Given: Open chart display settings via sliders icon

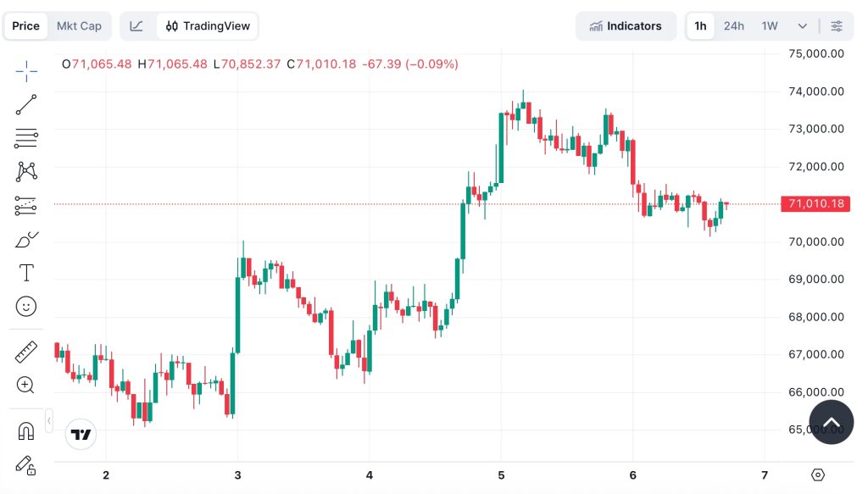Looking at the screenshot, I should point(837,25).
